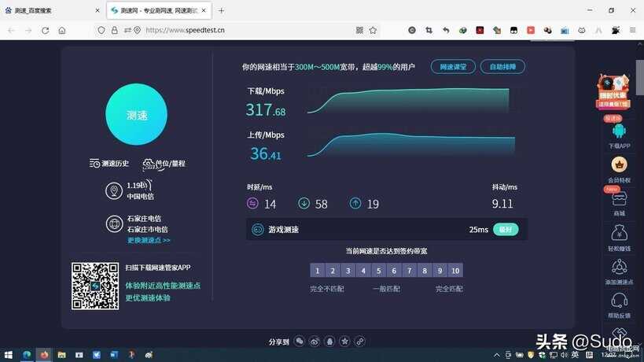
Task: Click the 自助排障 button
Action: [502, 67]
